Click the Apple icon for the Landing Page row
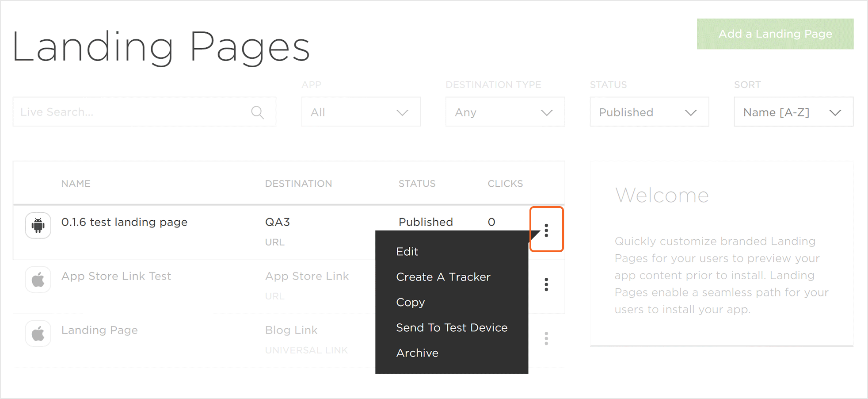The width and height of the screenshot is (868, 399). coord(38,334)
